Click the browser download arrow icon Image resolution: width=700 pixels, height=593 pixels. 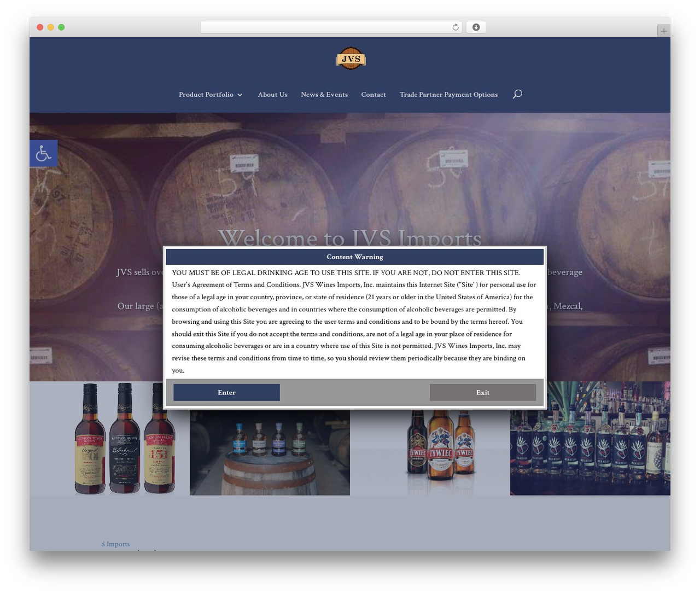pyautogui.click(x=476, y=27)
